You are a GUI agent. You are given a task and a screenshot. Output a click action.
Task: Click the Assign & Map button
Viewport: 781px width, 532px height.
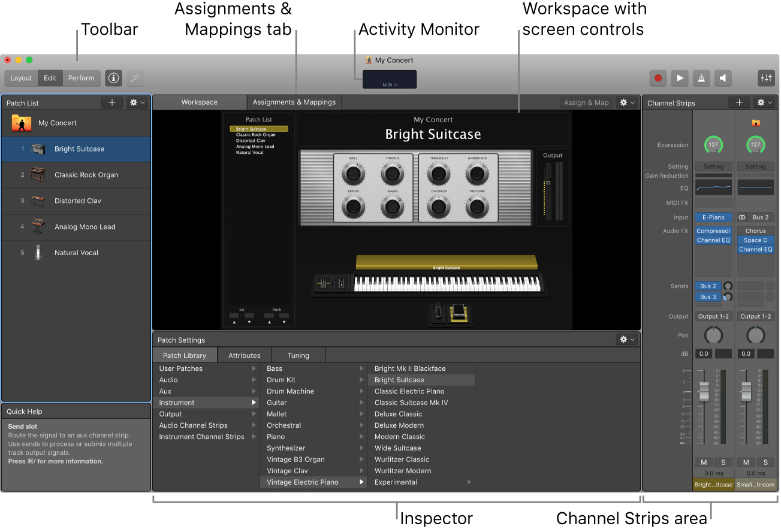(586, 102)
